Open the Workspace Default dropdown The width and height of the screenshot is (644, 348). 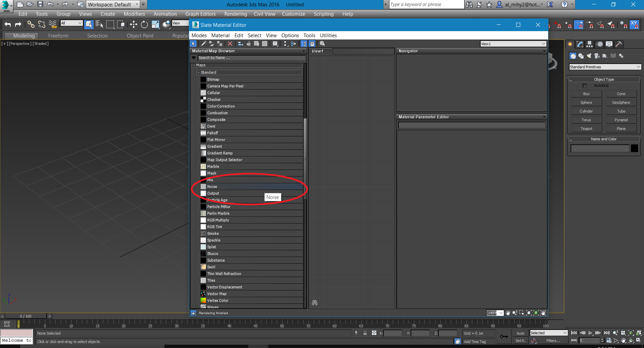113,4
